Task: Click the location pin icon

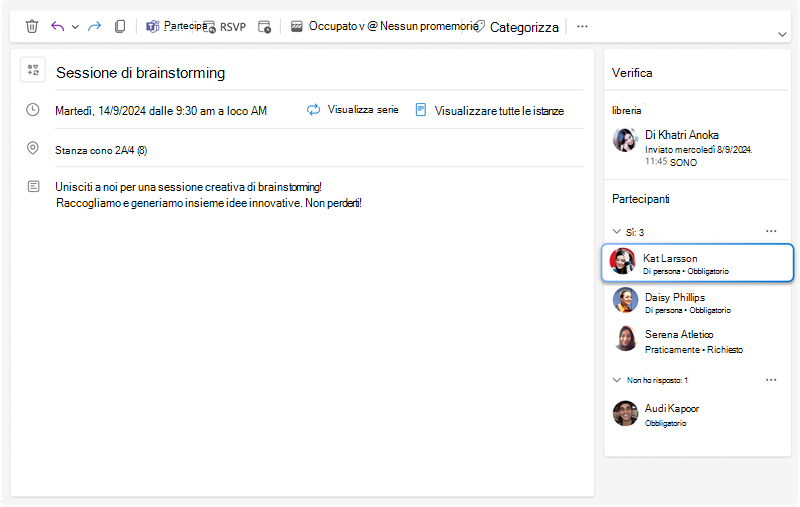Action: [33, 148]
